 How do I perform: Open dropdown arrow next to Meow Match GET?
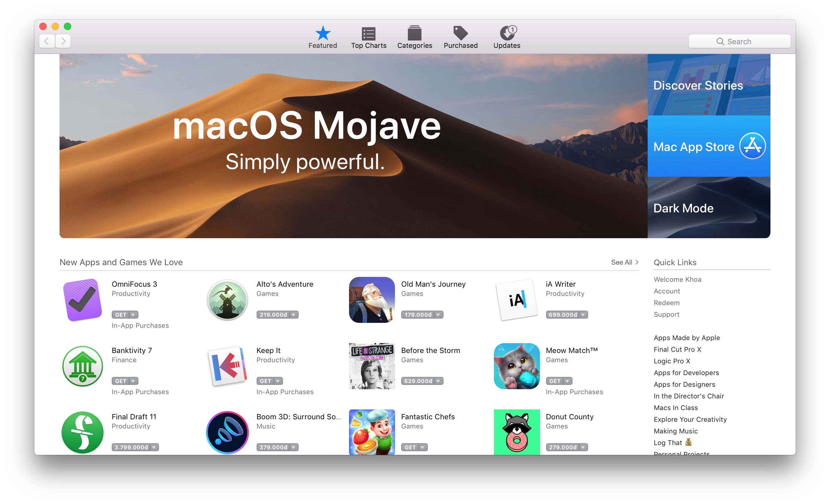tap(568, 381)
